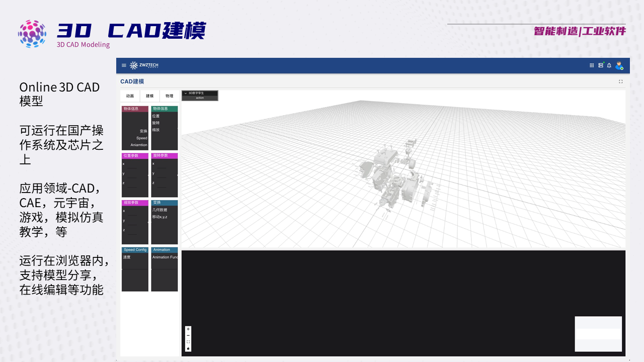Viewport: 644px width, 362px height.
Task: Open the server status icon
Action: click(601, 65)
